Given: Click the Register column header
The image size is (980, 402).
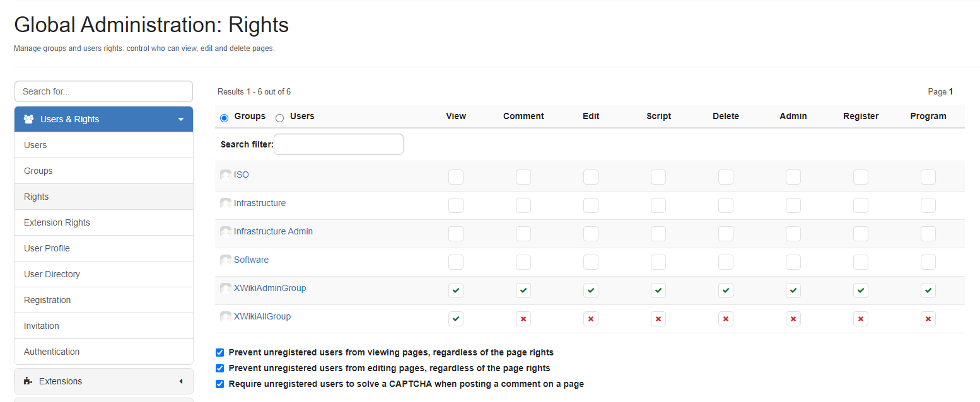Looking at the screenshot, I should point(861,116).
